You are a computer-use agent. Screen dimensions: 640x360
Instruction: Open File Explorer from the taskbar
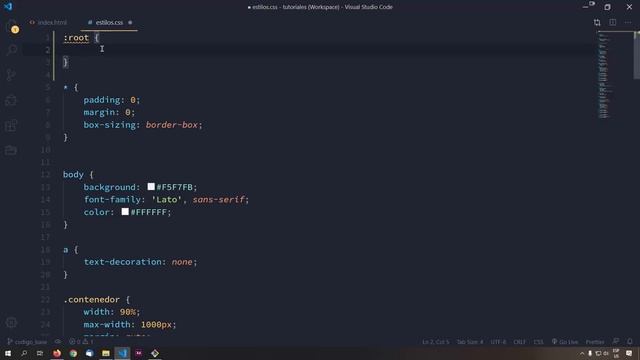click(x=106, y=353)
